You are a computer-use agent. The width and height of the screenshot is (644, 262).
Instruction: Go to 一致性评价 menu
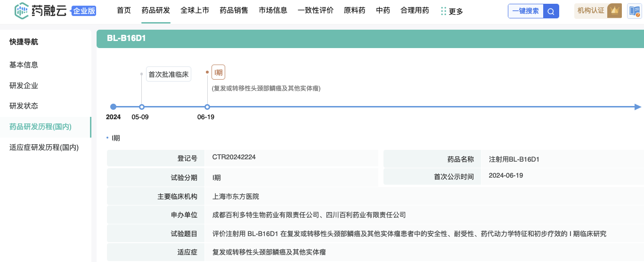[315, 10]
